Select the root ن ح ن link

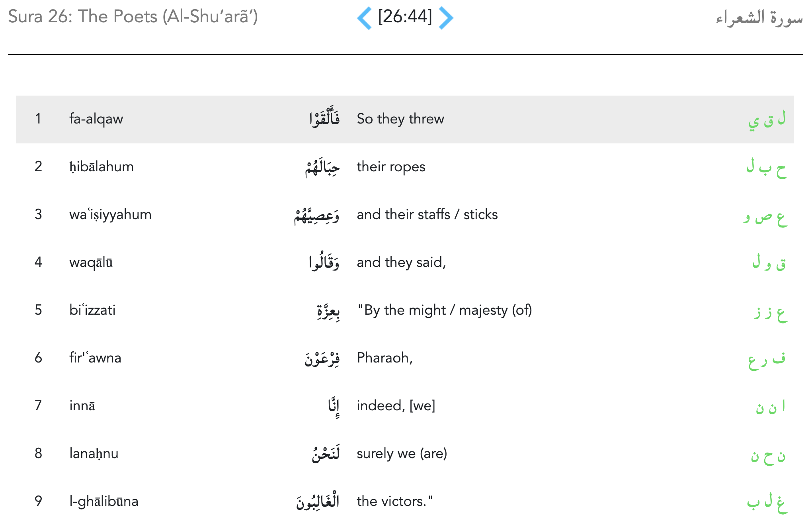click(768, 455)
